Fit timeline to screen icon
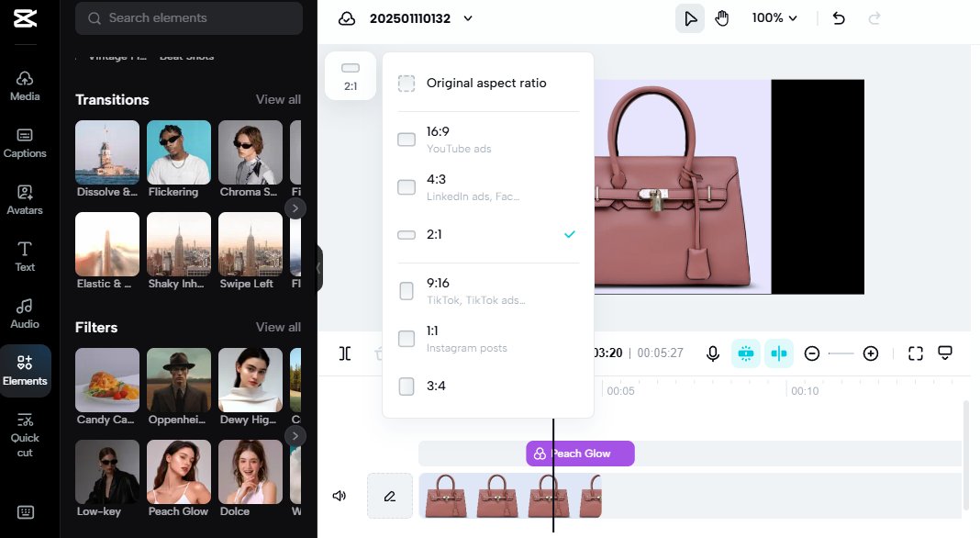The image size is (980, 538). pos(916,353)
